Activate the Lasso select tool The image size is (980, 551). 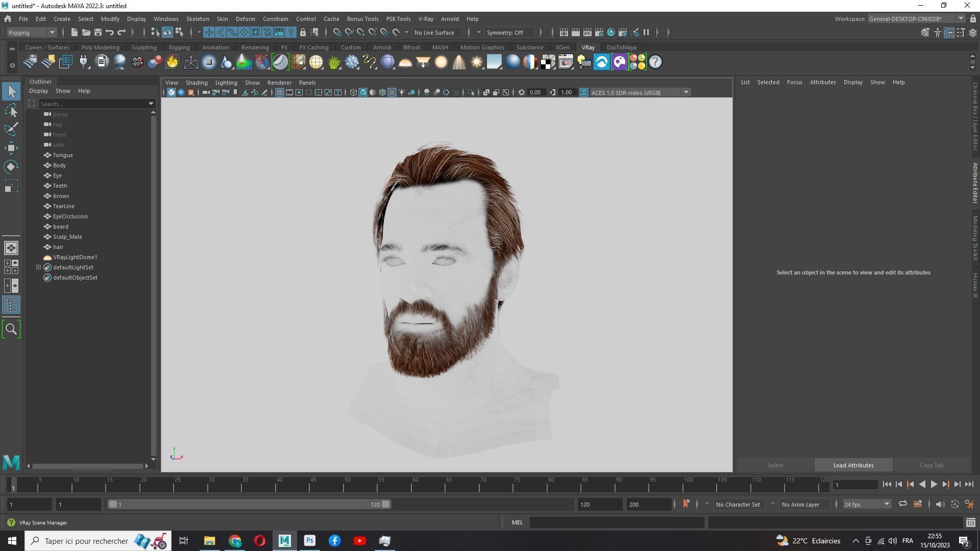11,110
